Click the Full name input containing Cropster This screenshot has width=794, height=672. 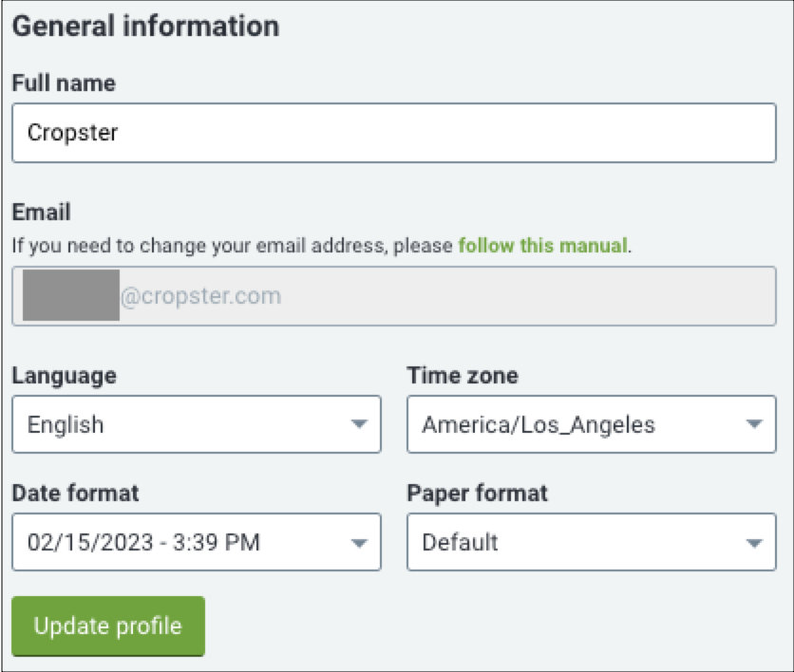point(394,133)
